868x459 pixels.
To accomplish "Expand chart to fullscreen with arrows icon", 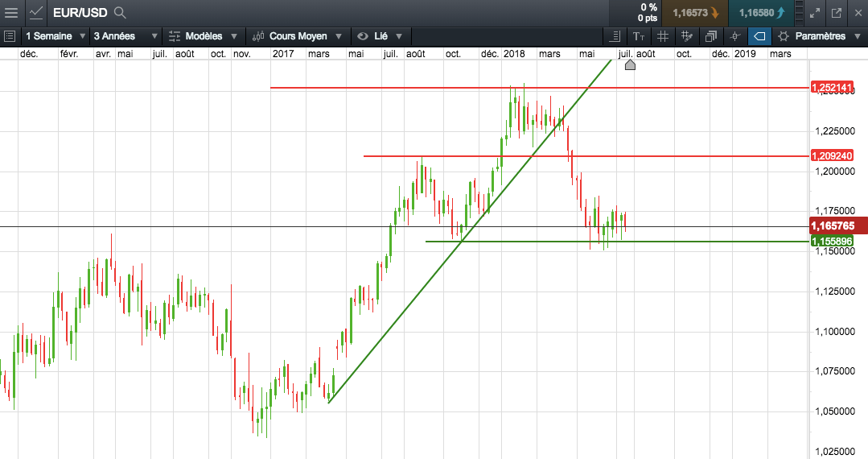I will (x=815, y=13).
